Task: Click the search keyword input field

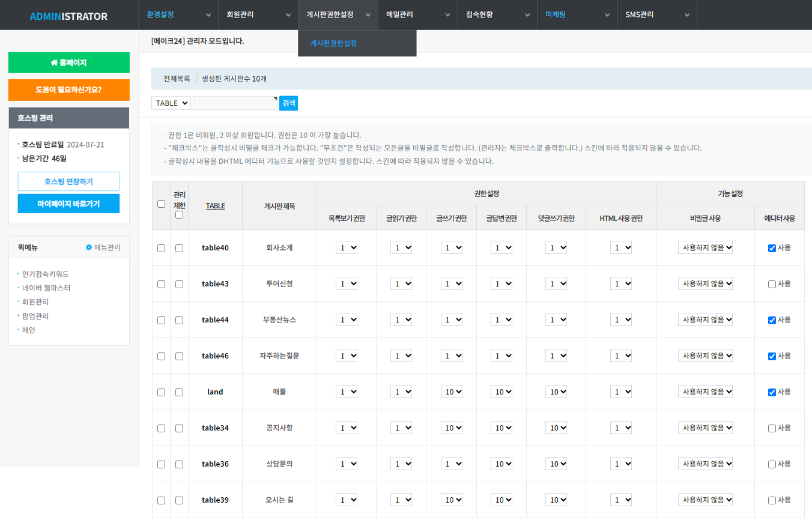Action: point(235,103)
